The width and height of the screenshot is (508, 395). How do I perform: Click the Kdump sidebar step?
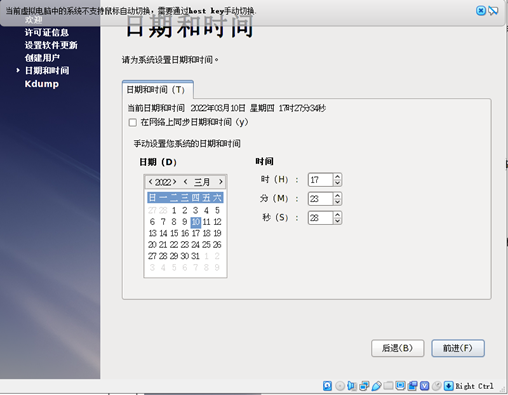tap(42, 84)
